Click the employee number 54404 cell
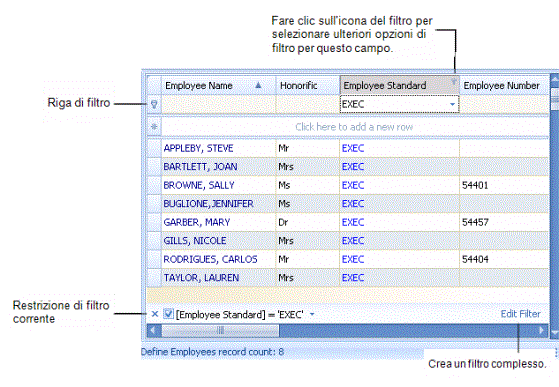 click(504, 259)
